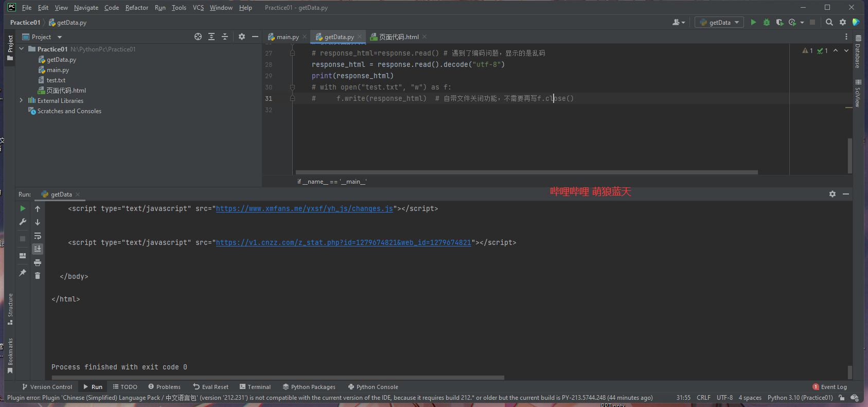Expand all in Project panel
Image resolution: width=868 pixels, height=407 pixels.
pyautogui.click(x=211, y=37)
